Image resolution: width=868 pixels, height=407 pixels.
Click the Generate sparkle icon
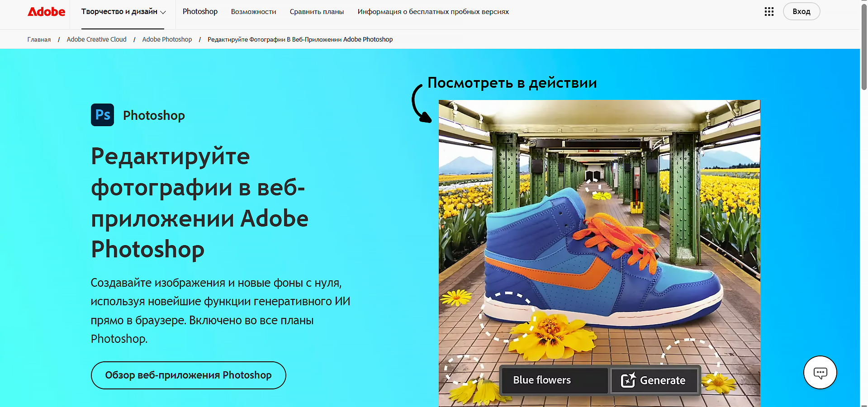tap(628, 380)
